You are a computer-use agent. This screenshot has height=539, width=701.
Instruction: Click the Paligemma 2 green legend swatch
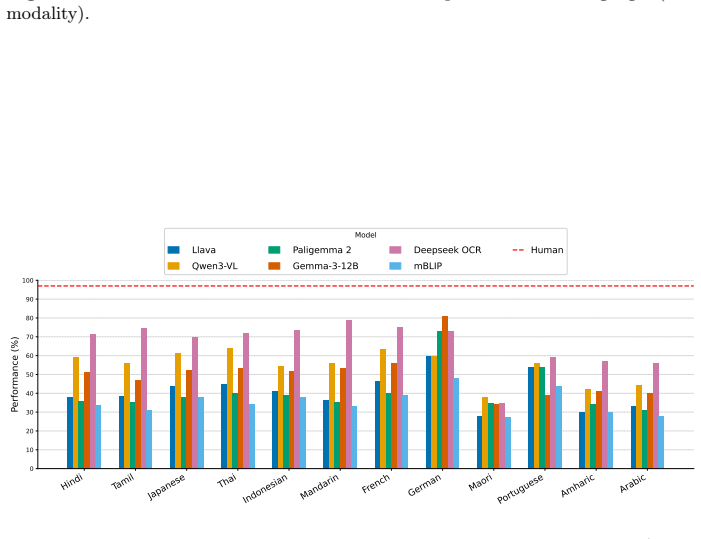tap(274, 250)
